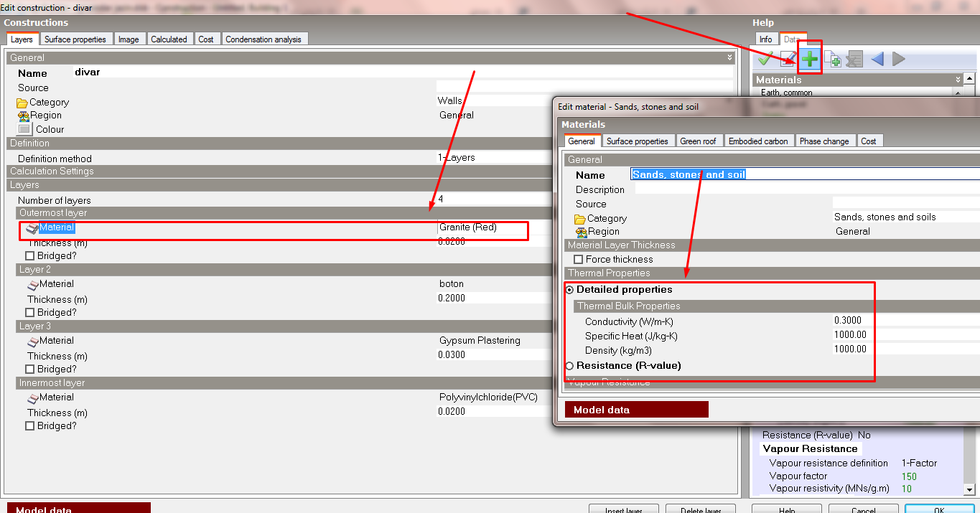The image size is (980, 513).
Task: Open the Surface properties tab in constructions
Action: coord(75,39)
